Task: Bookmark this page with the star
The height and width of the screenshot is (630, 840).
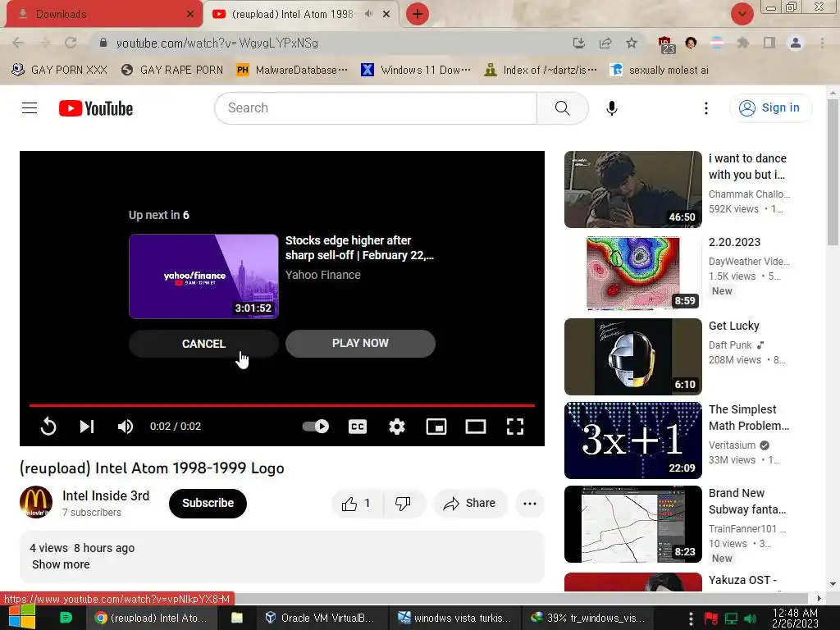Action: click(632, 43)
